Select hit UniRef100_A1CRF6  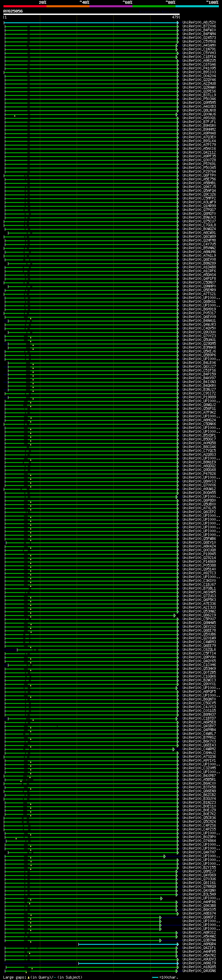coord(199,271)
